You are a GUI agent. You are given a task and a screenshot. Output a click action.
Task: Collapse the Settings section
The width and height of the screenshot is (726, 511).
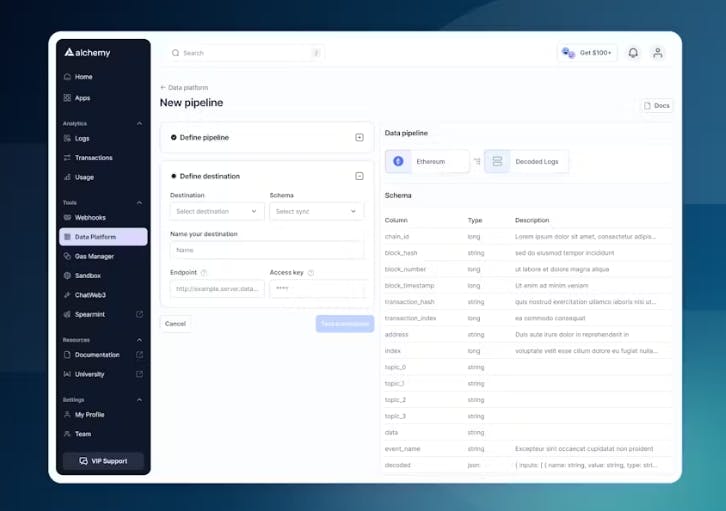click(x=139, y=400)
